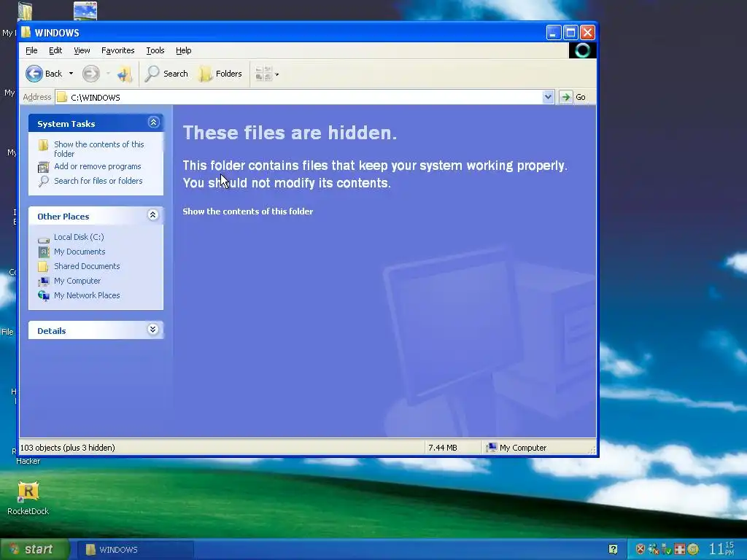Click the Start button
This screenshot has width=747, height=560.
click(35, 549)
